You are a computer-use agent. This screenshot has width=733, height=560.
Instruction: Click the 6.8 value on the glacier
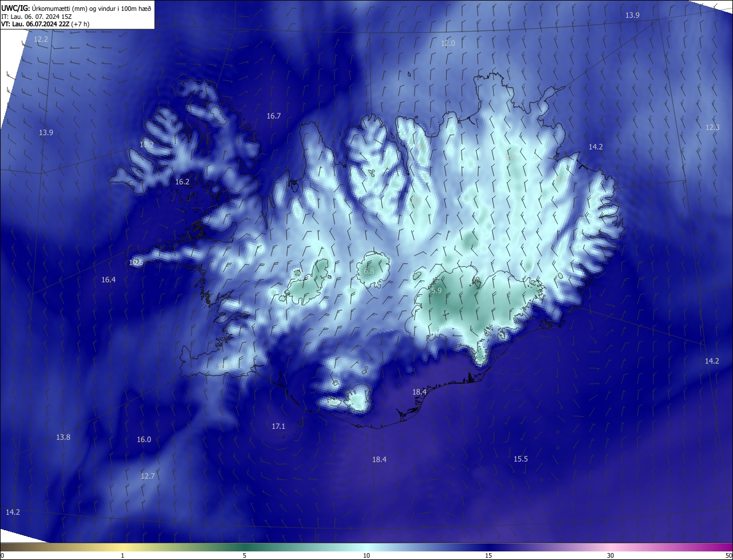(369, 271)
